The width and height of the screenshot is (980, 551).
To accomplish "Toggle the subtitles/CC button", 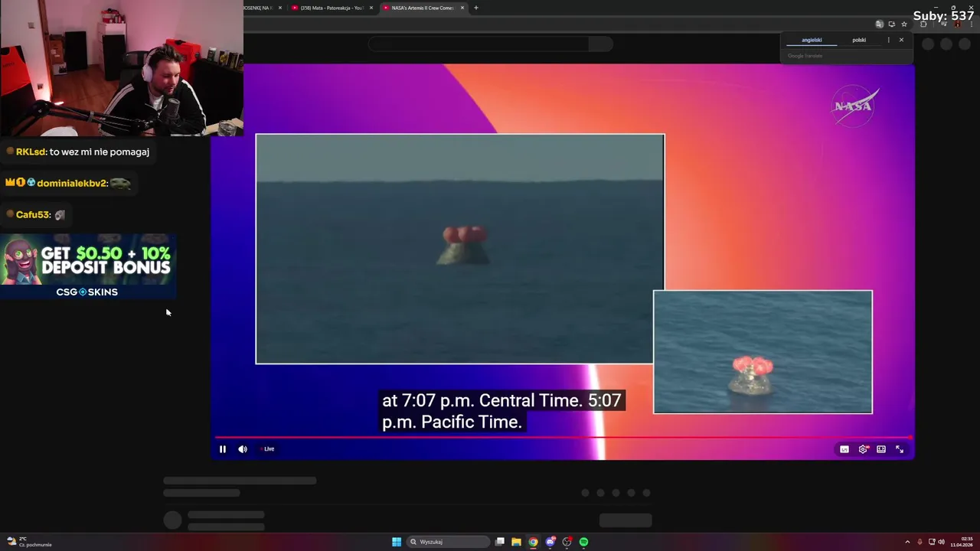I will pyautogui.click(x=844, y=449).
